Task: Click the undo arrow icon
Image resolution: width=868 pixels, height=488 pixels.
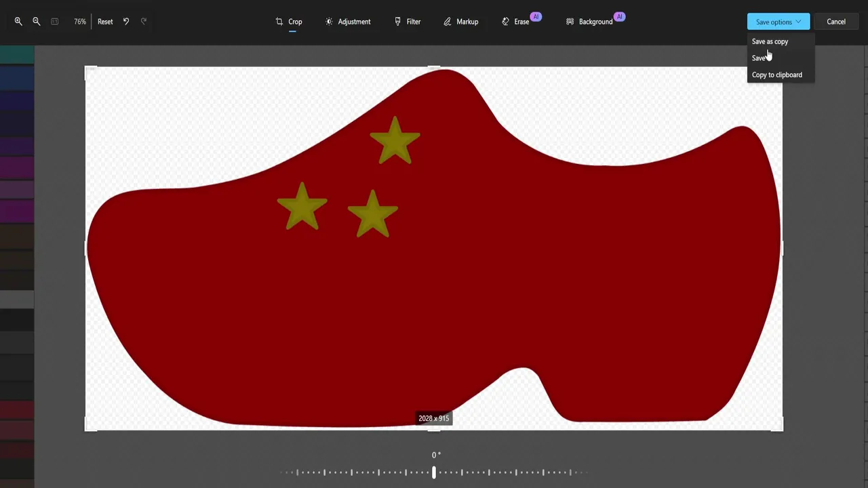Action: [126, 22]
